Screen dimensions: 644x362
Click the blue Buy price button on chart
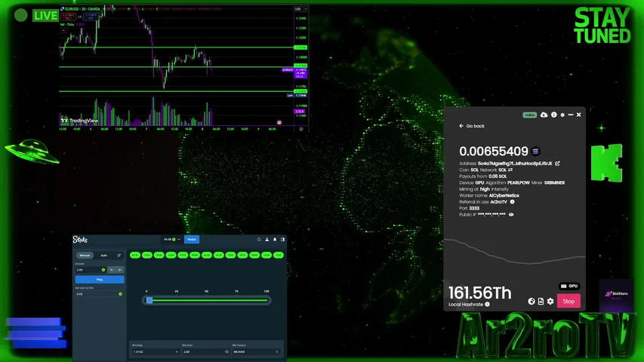[x=91, y=17]
